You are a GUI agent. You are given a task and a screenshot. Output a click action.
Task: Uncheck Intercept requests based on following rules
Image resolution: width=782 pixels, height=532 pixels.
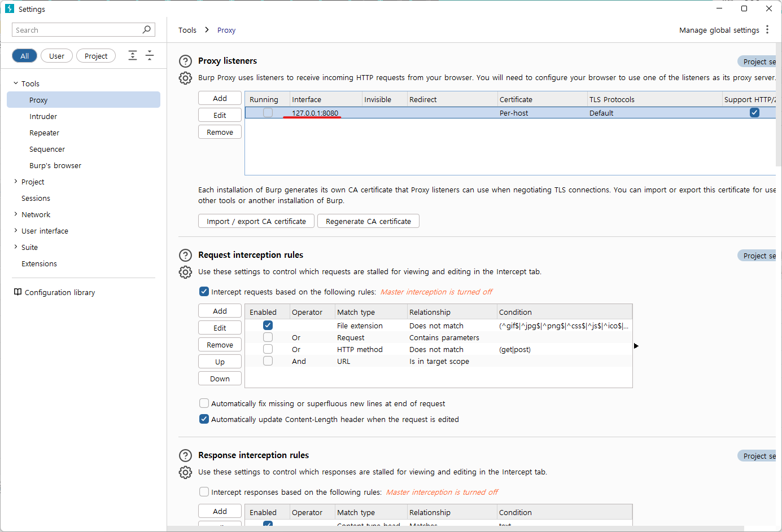(204, 292)
